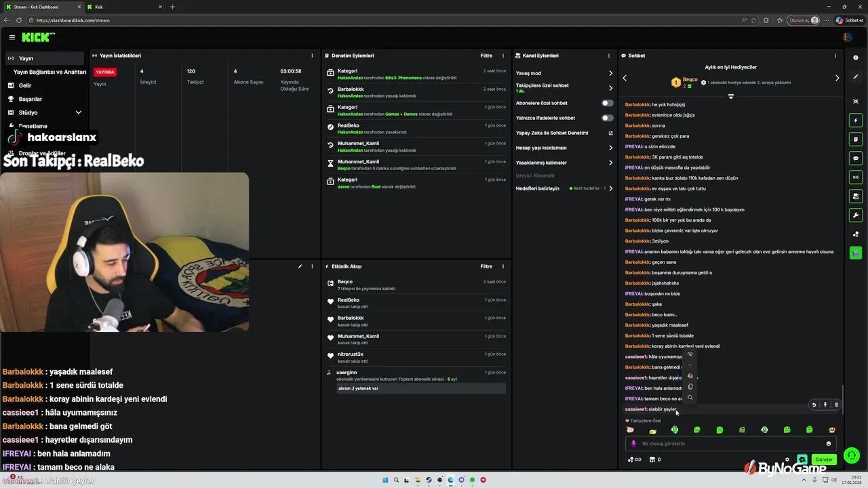Expand the Stüdyo sidebar section
This screenshot has height=488, width=868.
coord(78,113)
